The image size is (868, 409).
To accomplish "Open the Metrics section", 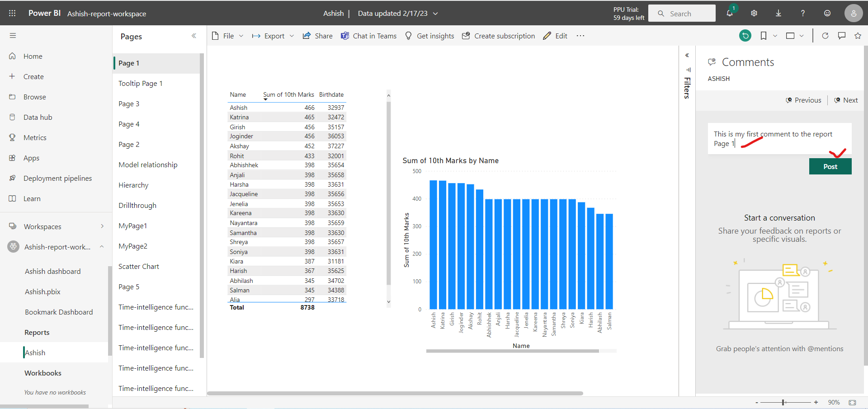I will [35, 137].
